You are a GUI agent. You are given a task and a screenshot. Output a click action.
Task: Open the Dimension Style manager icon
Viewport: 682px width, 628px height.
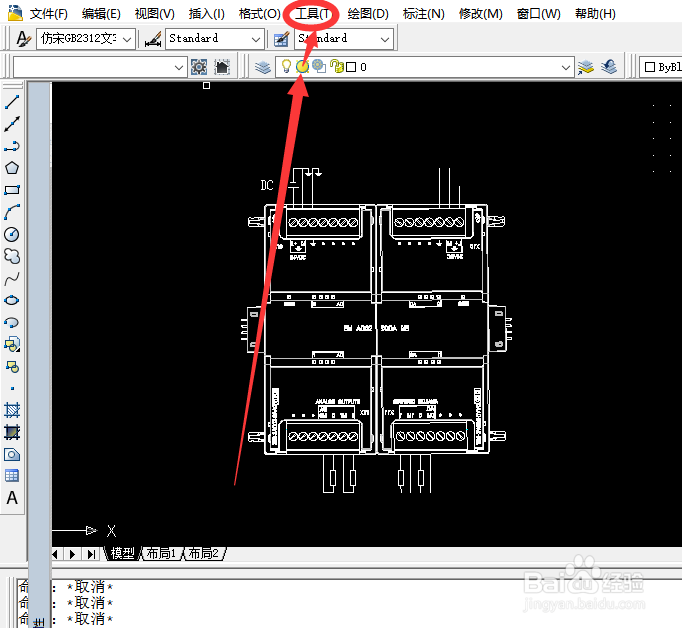153,38
